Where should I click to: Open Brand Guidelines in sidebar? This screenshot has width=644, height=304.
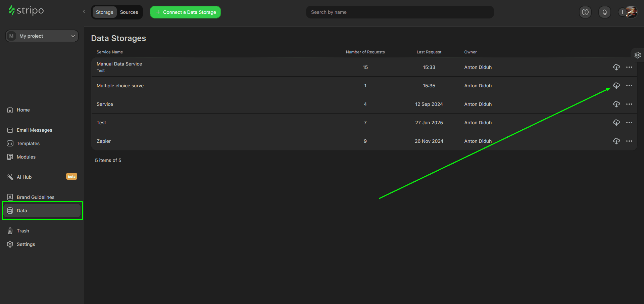click(35, 197)
